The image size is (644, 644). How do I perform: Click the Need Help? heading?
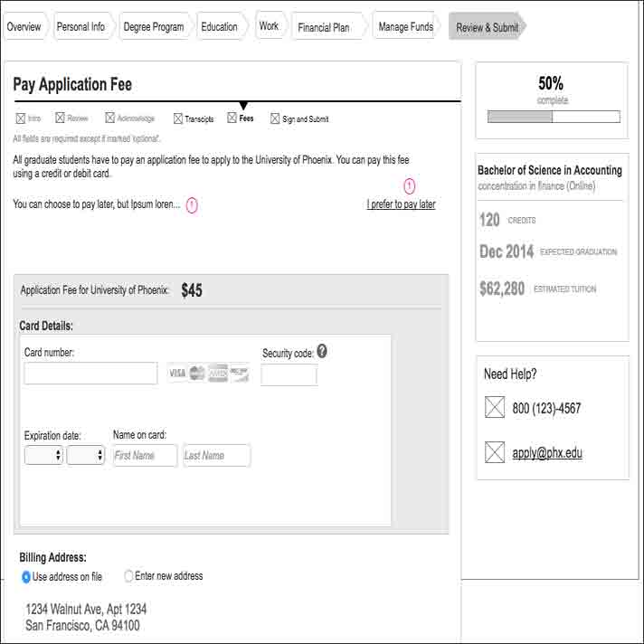510,374
